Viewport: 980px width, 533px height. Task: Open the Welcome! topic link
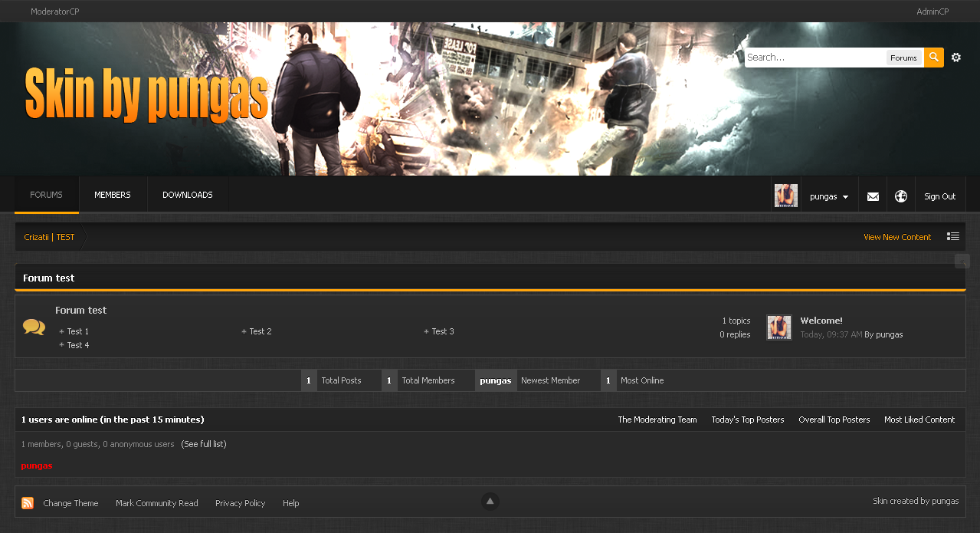pos(821,321)
